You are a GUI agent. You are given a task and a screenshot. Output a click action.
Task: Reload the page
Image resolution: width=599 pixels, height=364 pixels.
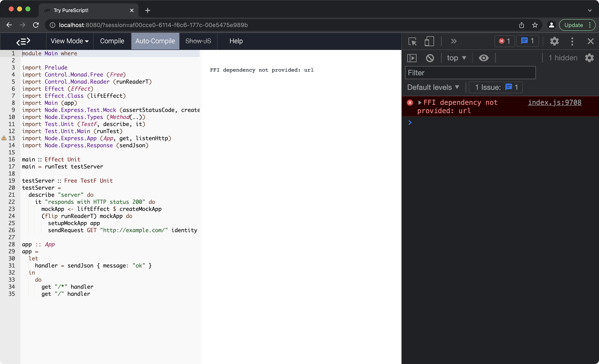click(x=36, y=25)
